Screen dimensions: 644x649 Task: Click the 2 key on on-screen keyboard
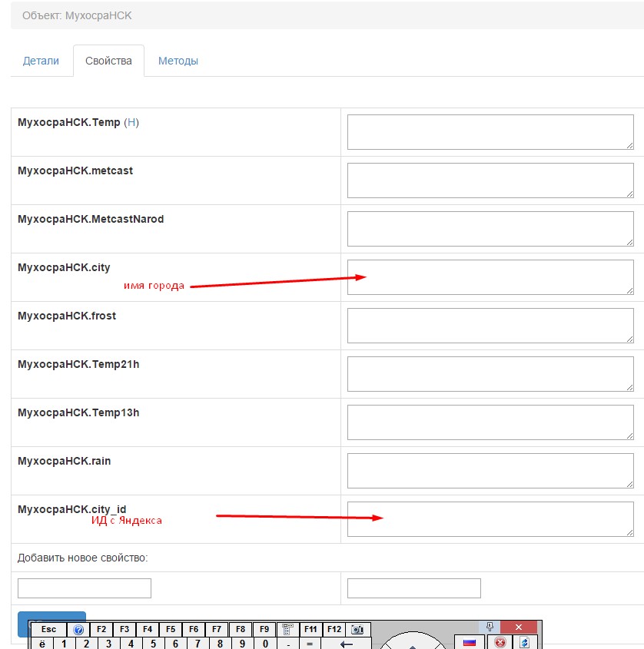86,644
